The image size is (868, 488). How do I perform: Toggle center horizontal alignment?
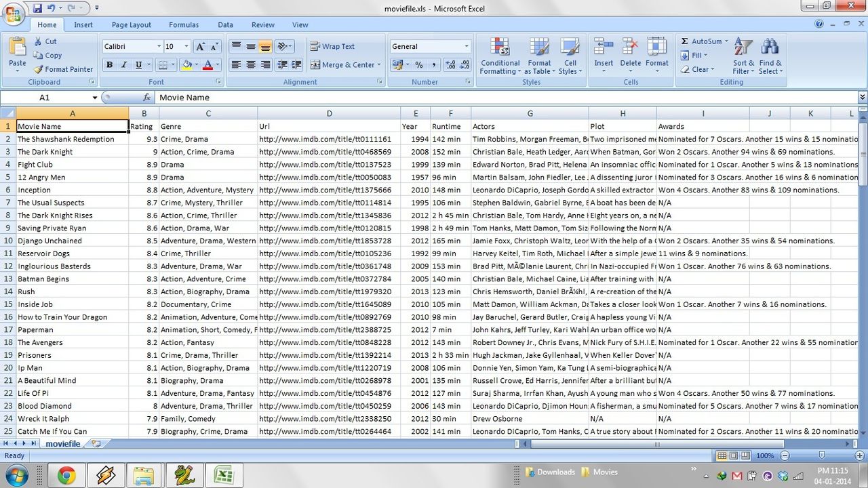pos(250,65)
